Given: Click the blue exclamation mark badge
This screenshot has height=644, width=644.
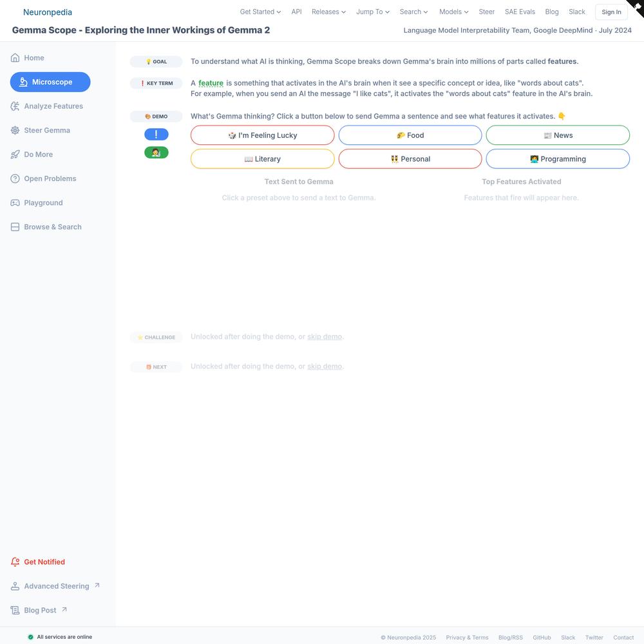Looking at the screenshot, I should [x=156, y=135].
